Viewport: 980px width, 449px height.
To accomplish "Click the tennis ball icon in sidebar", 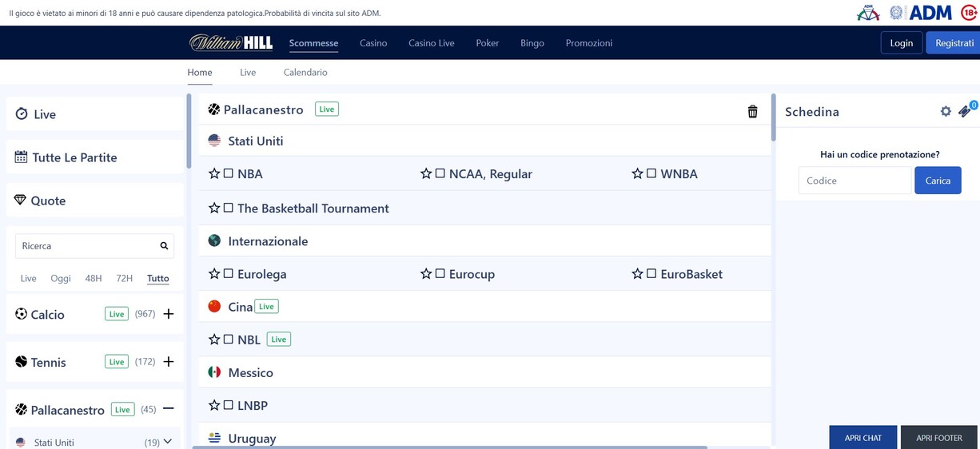I will pyautogui.click(x=21, y=362).
